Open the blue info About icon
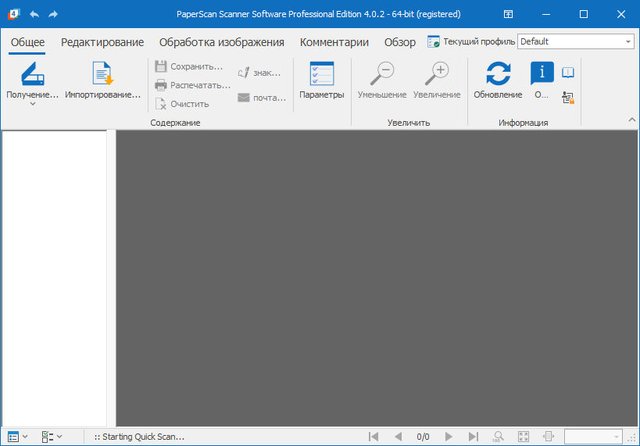The height and width of the screenshot is (446, 640). point(541,73)
